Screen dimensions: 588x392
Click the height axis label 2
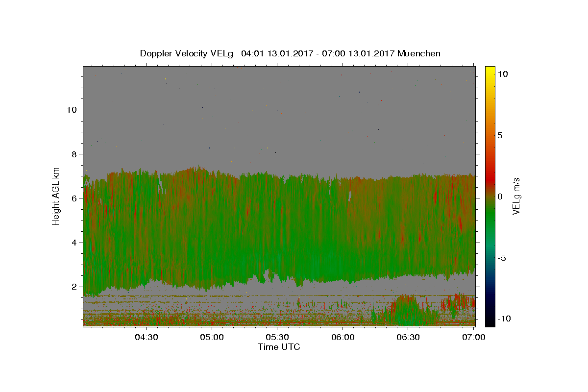73,287
